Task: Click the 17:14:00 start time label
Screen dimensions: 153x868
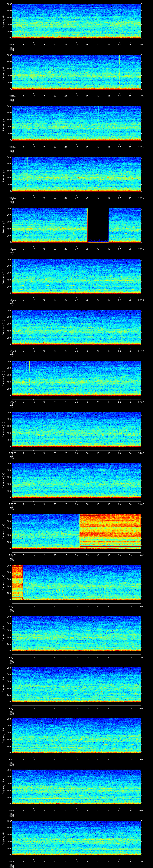Action: point(12,44)
